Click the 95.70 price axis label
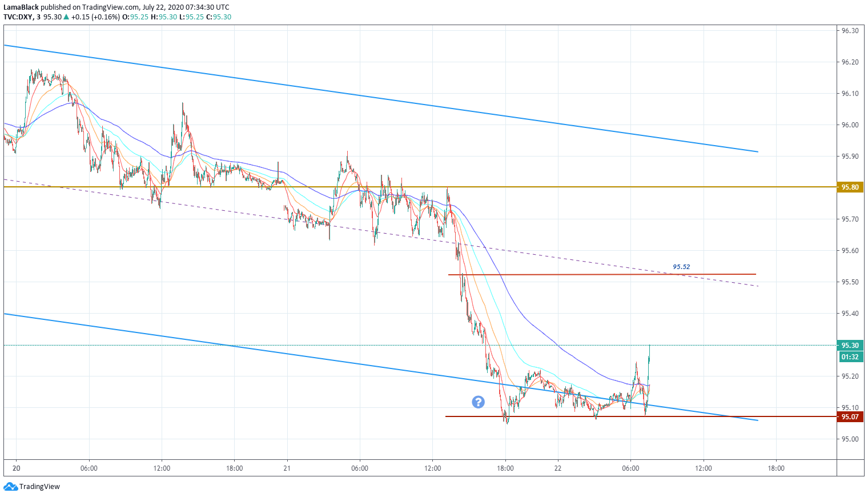Viewport: 868px width, 497px height. (x=850, y=219)
